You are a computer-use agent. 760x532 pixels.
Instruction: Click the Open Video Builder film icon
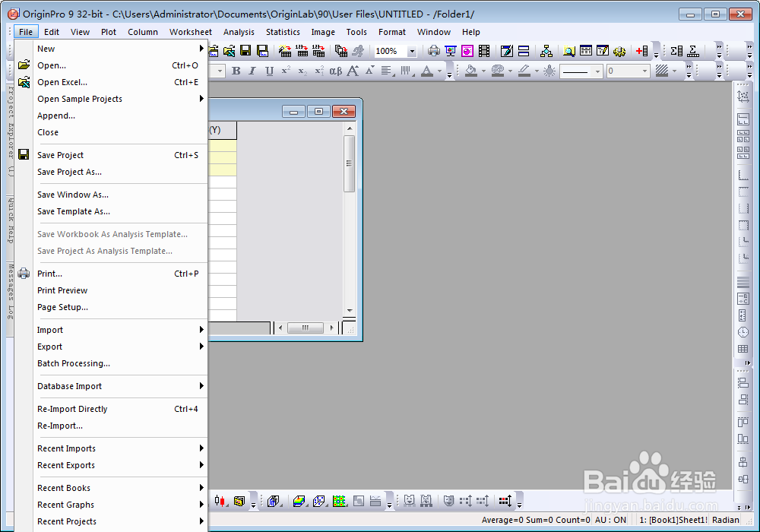[x=483, y=51]
